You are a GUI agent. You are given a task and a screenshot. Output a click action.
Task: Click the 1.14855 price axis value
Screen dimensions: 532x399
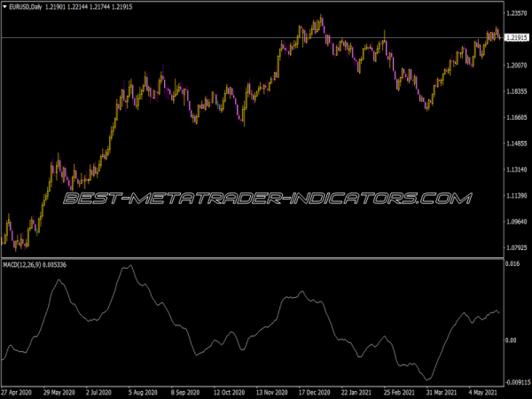[x=517, y=144]
